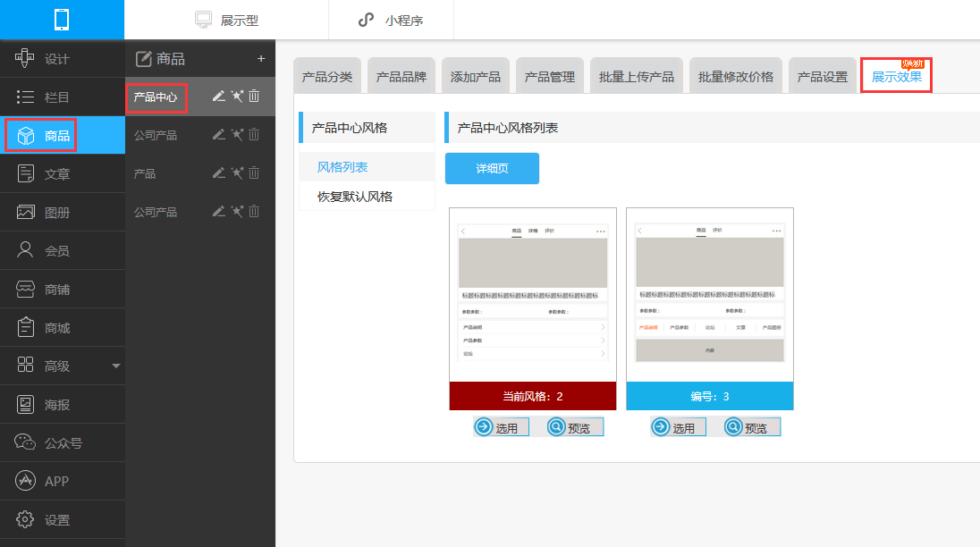
Task: Choose 风格列表 in the style menu
Action: tap(342, 167)
